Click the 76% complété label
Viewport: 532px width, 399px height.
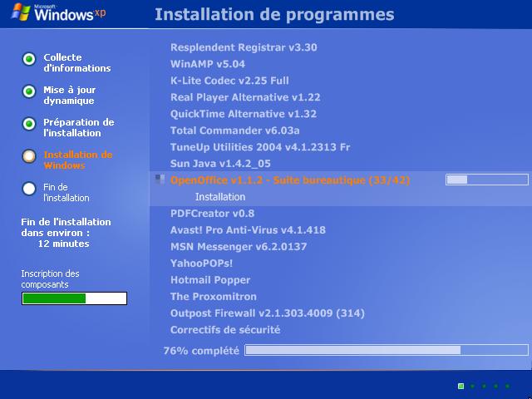click(x=201, y=351)
